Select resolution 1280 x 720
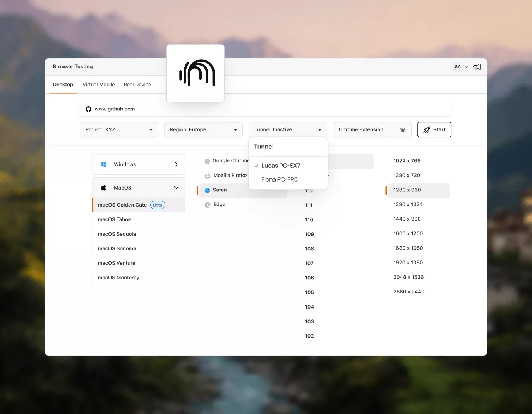The height and width of the screenshot is (414, 532). [x=407, y=175]
